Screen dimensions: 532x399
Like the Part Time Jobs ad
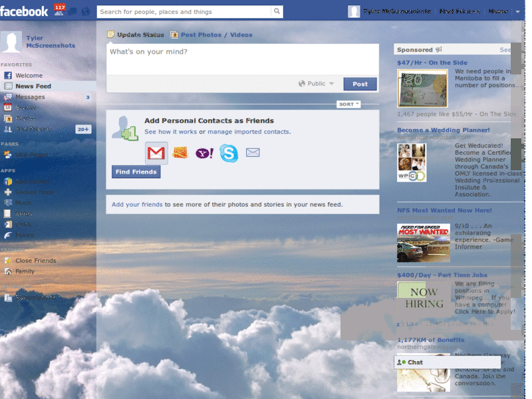(x=412, y=324)
